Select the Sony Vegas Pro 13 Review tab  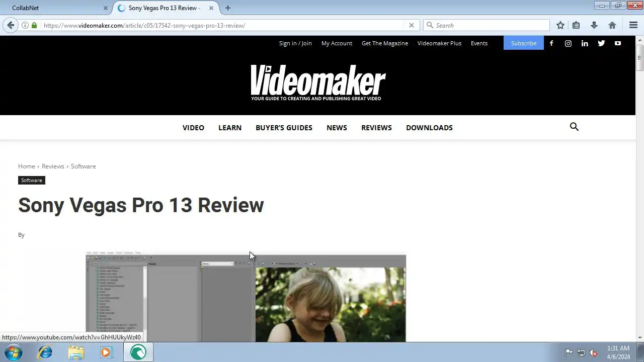165,8
